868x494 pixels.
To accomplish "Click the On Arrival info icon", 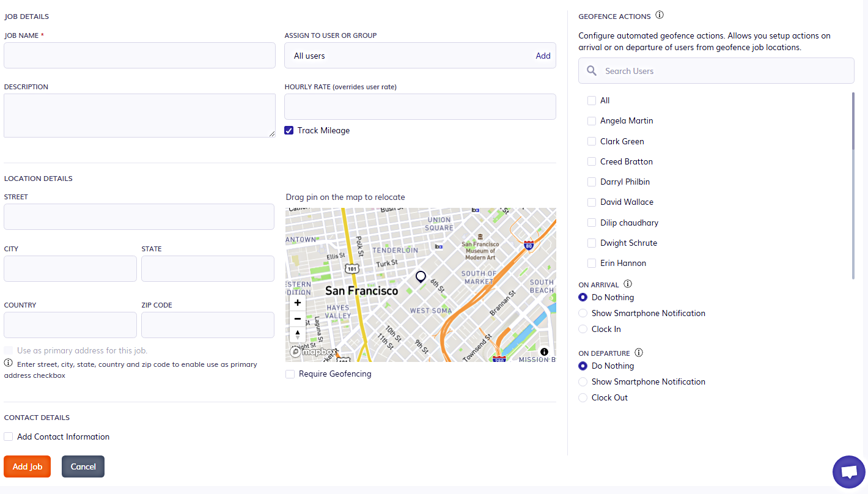I will point(628,284).
